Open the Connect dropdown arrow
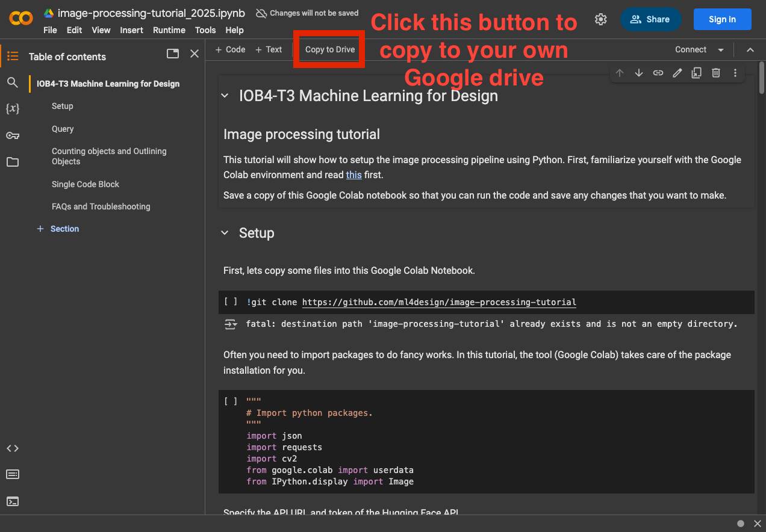 point(720,50)
